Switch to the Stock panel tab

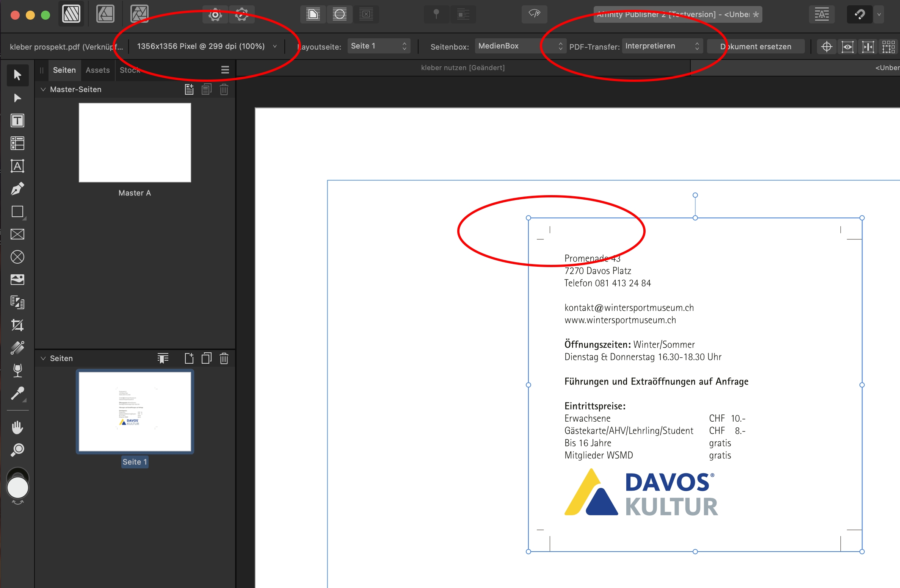(x=130, y=70)
